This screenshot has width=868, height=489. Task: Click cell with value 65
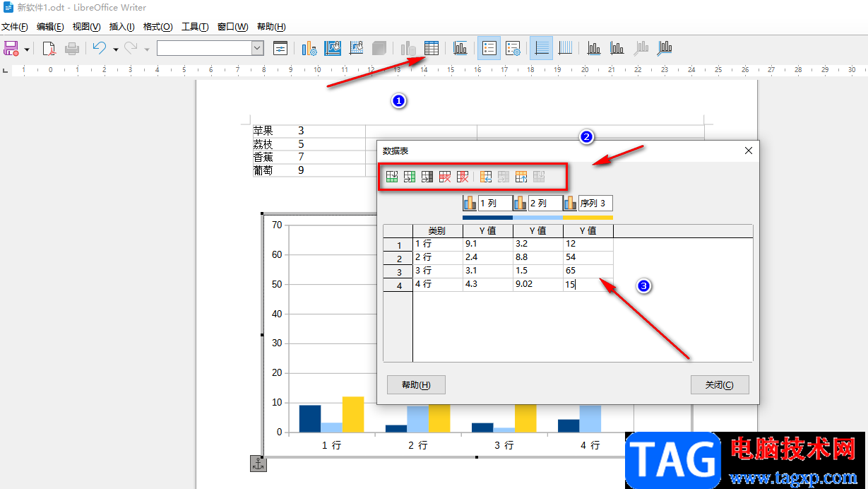click(x=588, y=271)
